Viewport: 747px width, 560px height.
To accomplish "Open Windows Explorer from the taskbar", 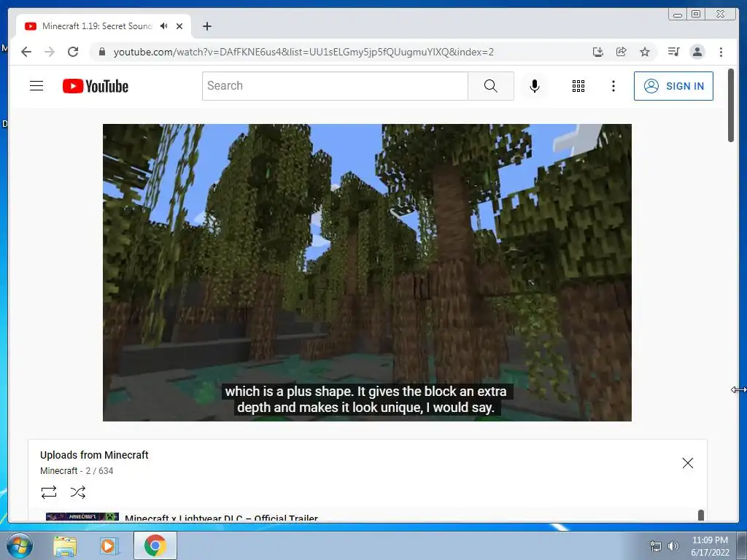I will tap(65, 545).
